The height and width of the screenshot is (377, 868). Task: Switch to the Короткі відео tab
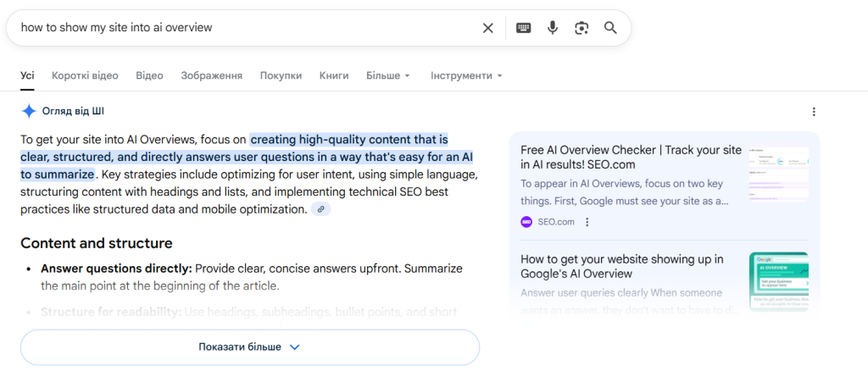[x=85, y=75]
